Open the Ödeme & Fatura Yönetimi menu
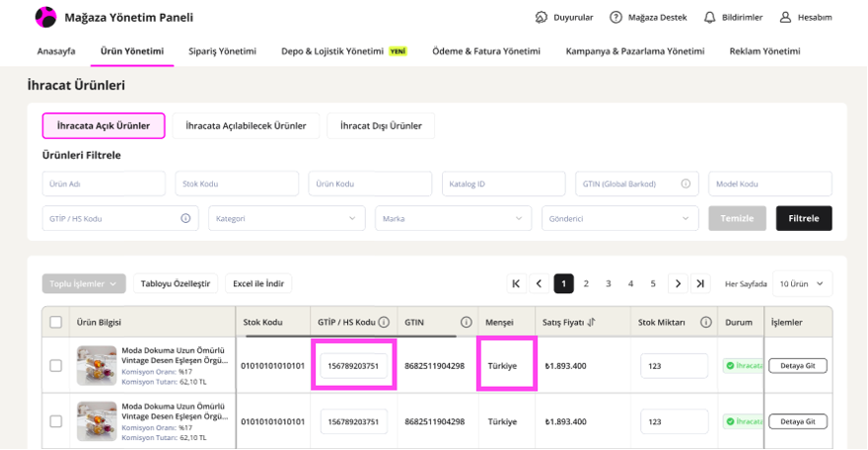The width and height of the screenshot is (868, 450). click(x=486, y=51)
